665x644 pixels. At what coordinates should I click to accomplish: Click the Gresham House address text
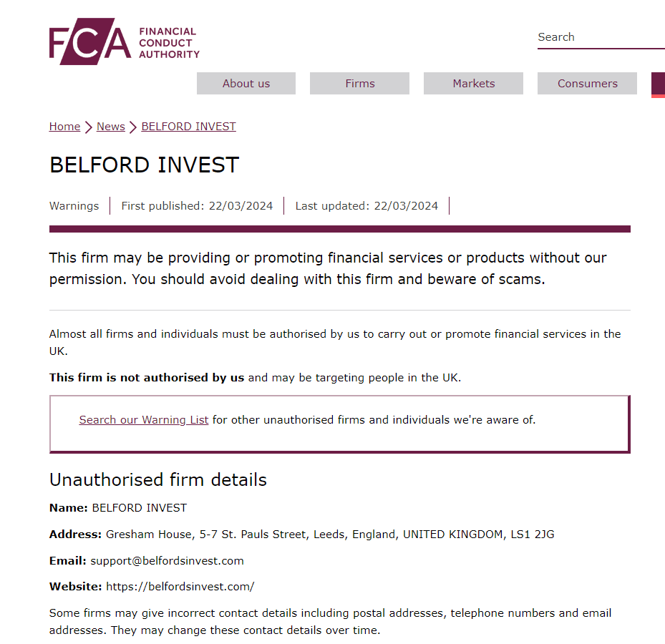pyautogui.click(x=330, y=535)
